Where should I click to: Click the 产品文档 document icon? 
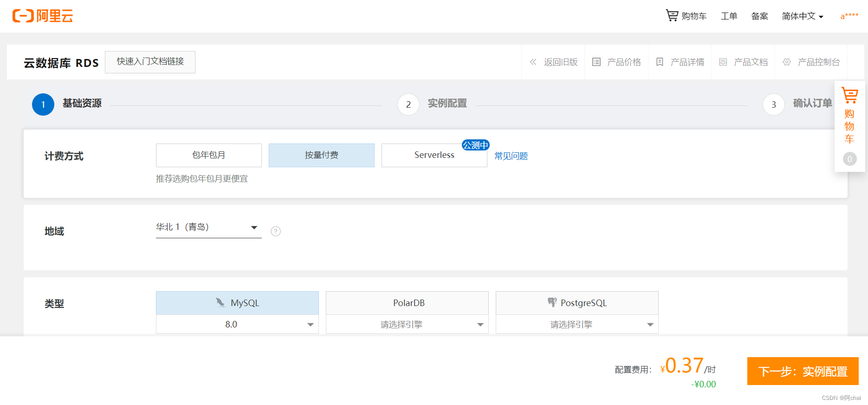pos(723,62)
